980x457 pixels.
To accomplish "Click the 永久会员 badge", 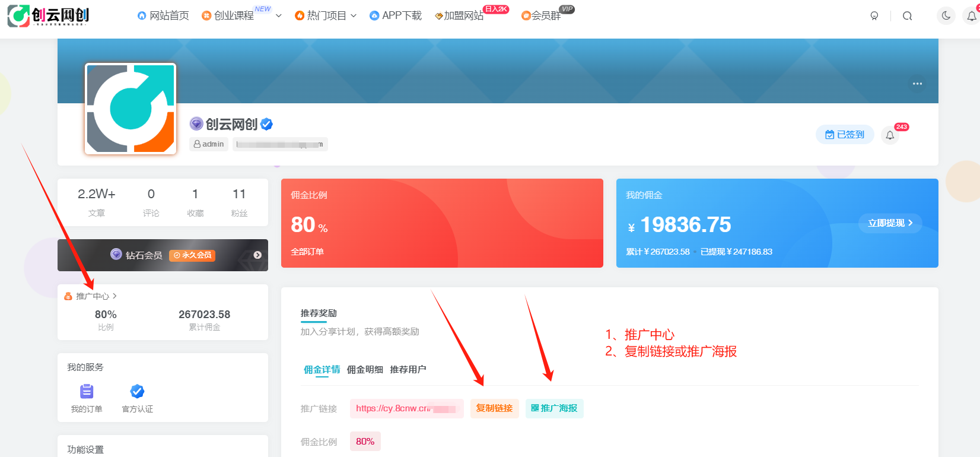I will coord(192,255).
